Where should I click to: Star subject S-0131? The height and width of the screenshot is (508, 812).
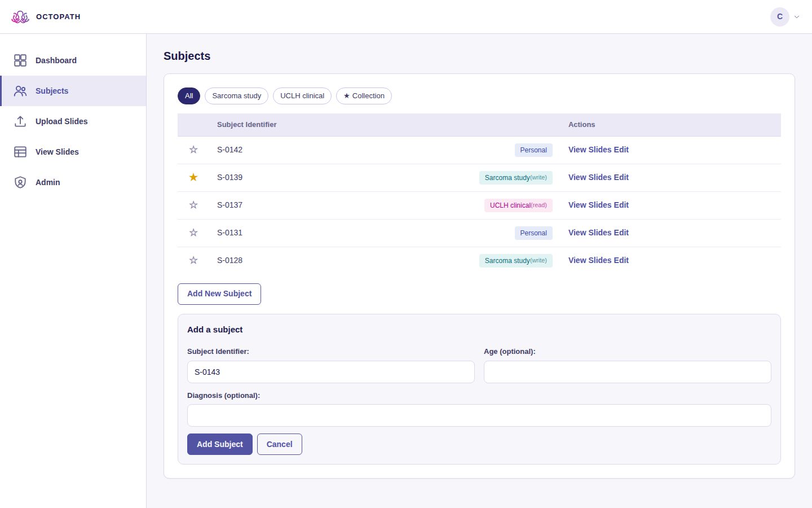(193, 233)
